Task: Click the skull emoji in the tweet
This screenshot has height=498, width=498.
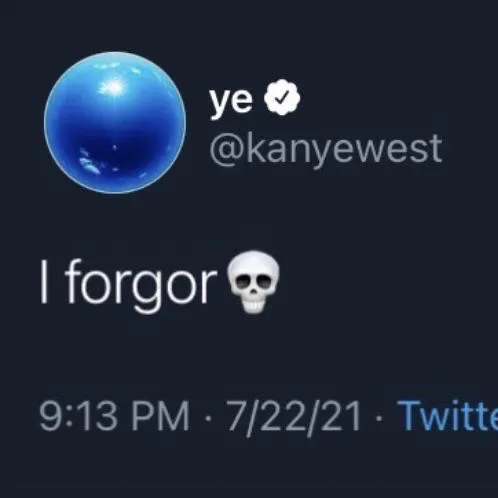Action: coord(253,282)
